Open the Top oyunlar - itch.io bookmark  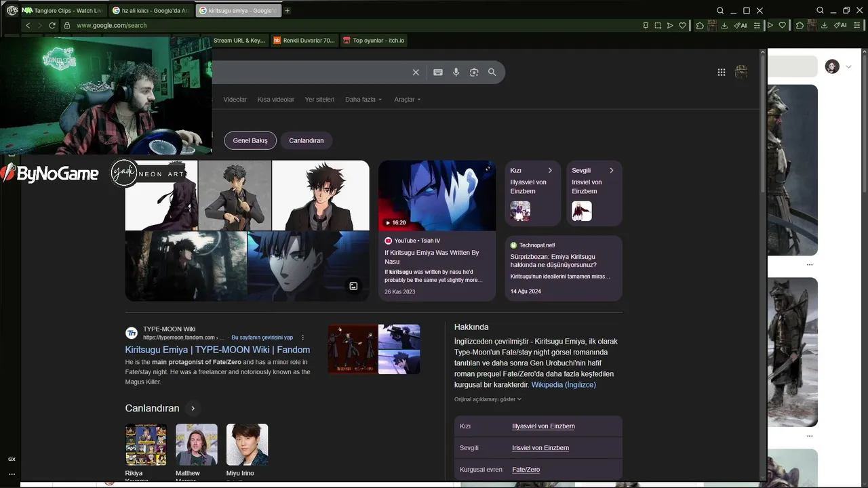point(374,41)
